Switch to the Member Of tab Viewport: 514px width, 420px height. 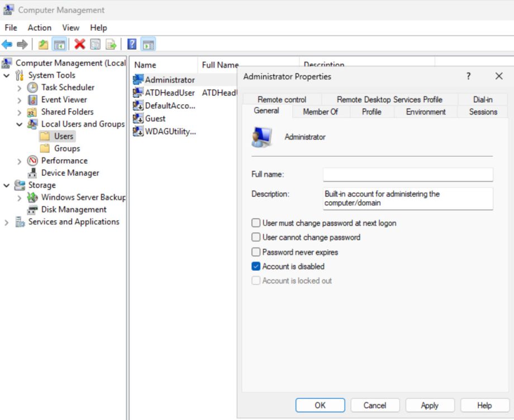(x=320, y=111)
